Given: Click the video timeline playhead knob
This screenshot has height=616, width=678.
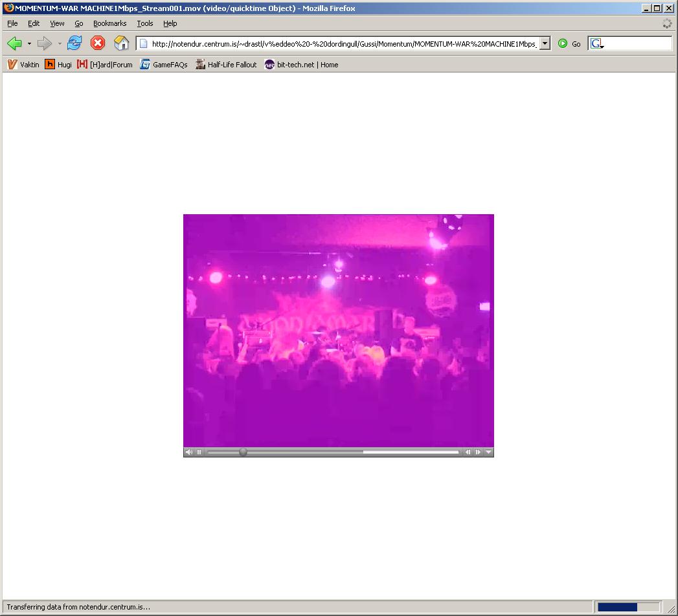Looking at the screenshot, I should (x=243, y=452).
